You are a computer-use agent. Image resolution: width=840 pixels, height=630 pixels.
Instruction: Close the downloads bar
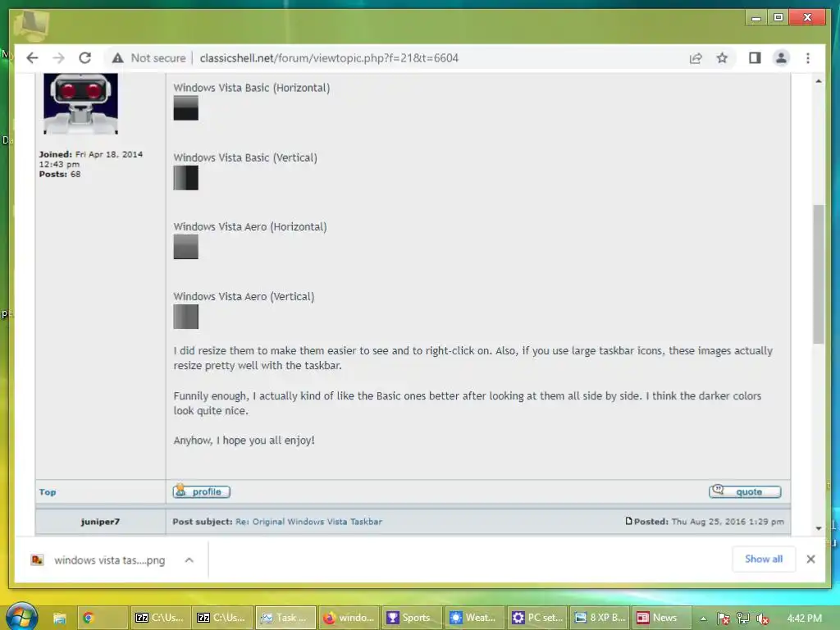pyautogui.click(x=810, y=559)
